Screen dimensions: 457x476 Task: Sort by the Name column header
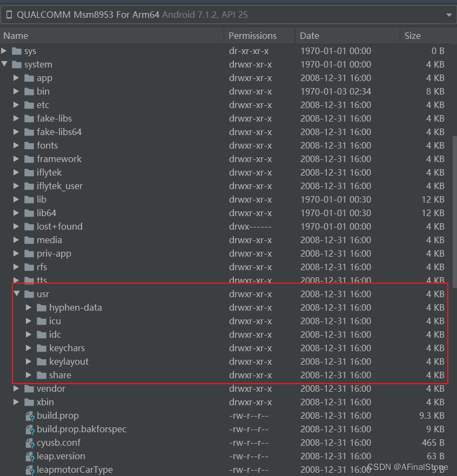pyautogui.click(x=112, y=36)
